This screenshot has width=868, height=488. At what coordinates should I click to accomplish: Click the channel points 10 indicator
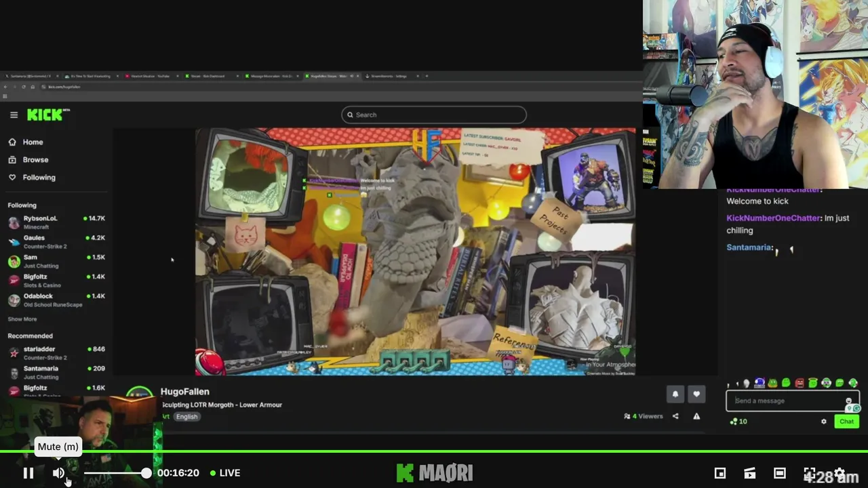click(x=738, y=422)
